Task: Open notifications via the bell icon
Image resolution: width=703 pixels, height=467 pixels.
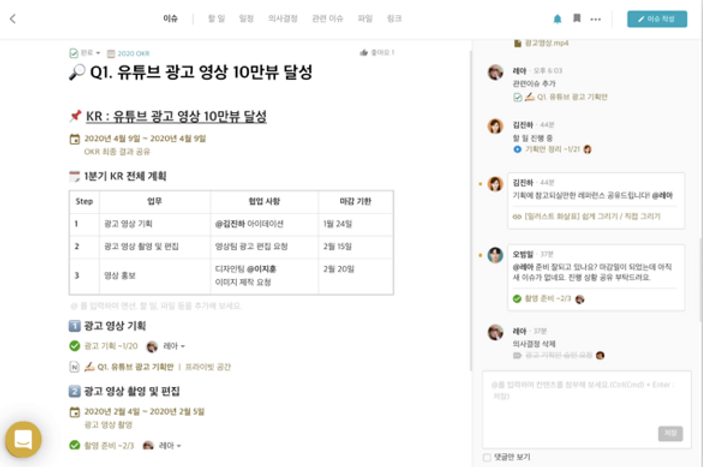Action: (x=557, y=19)
